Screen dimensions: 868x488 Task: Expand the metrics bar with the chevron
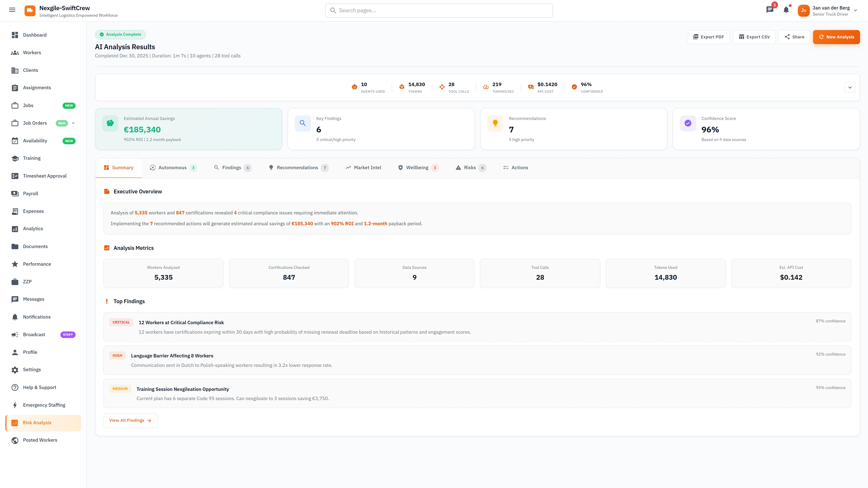pos(850,87)
